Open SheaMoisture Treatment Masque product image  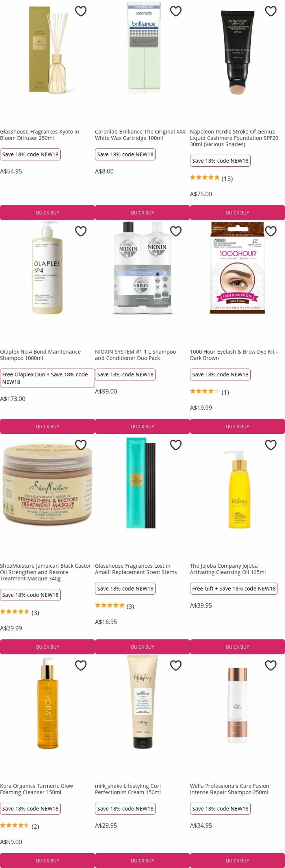tap(47, 483)
